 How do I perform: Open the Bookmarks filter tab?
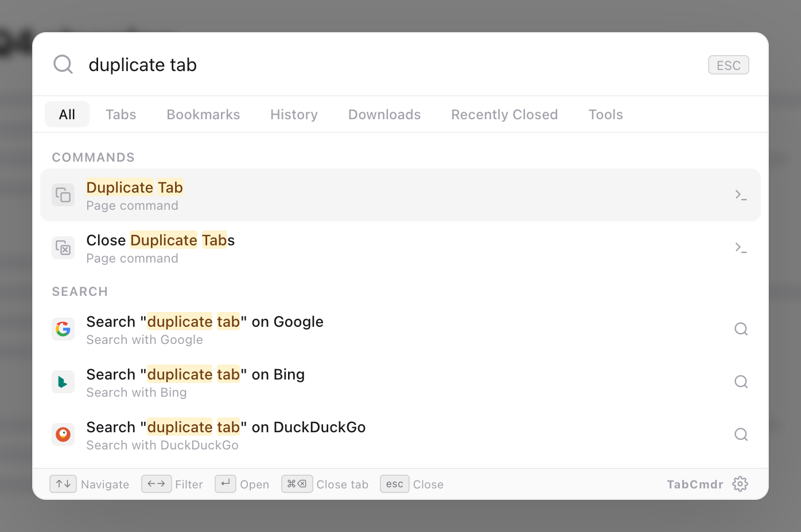pos(203,115)
